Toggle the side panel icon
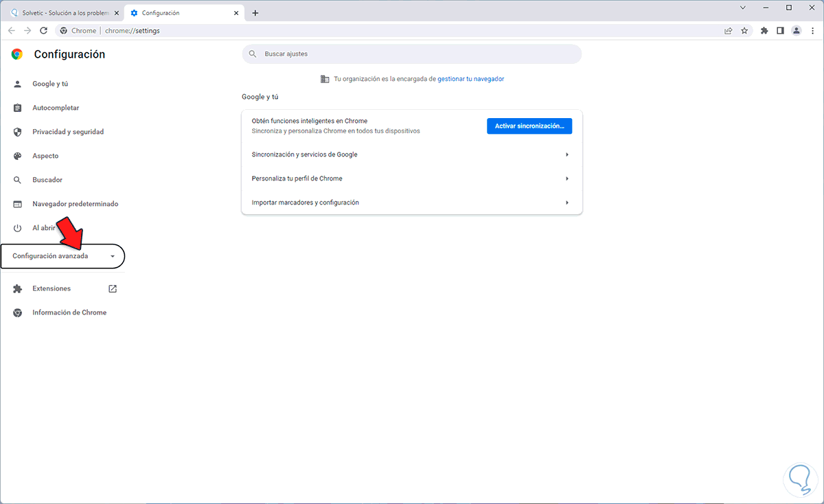This screenshot has height=504, width=824. 780,30
